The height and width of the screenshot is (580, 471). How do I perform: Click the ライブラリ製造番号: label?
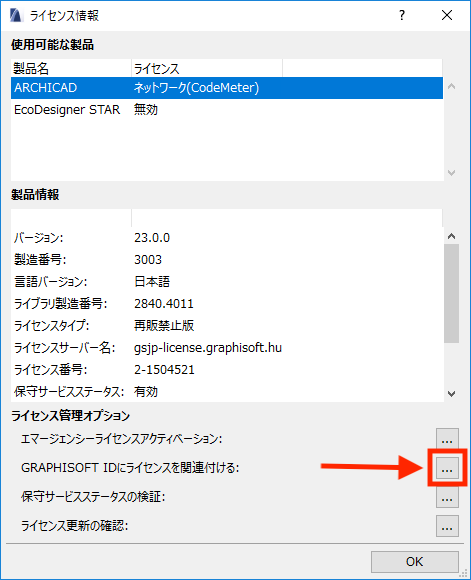click(x=60, y=304)
